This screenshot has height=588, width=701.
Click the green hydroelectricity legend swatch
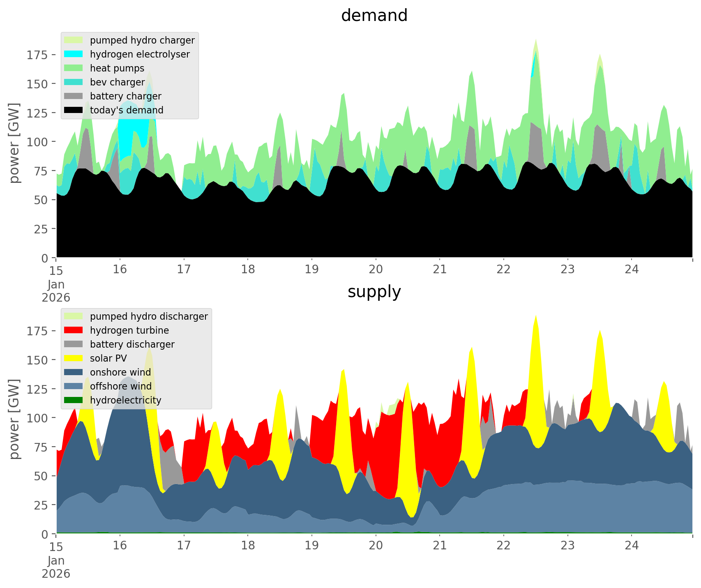(74, 400)
